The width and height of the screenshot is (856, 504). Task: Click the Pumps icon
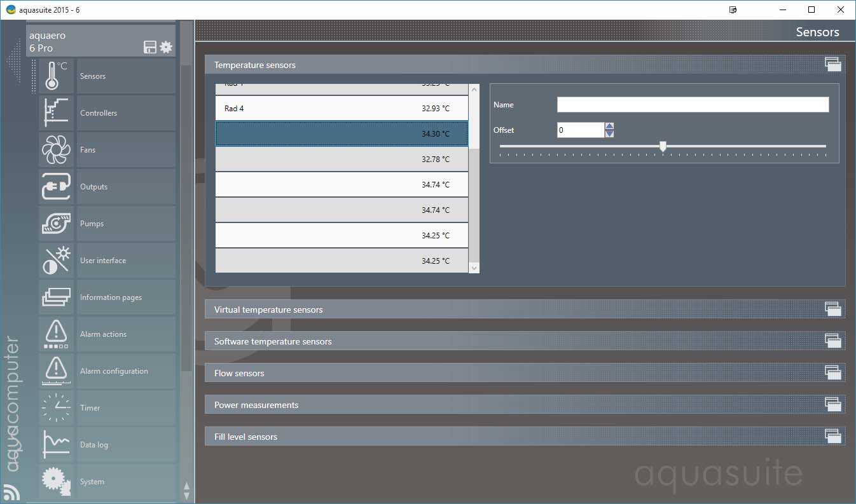56,224
